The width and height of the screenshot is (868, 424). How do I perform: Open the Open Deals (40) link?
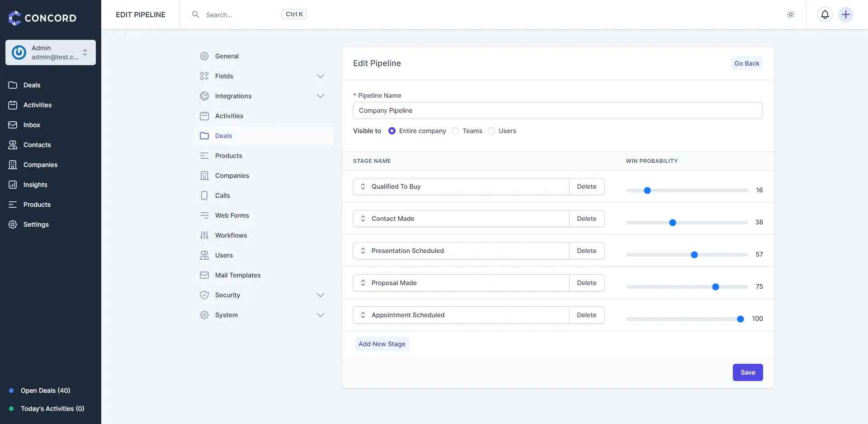tap(45, 391)
